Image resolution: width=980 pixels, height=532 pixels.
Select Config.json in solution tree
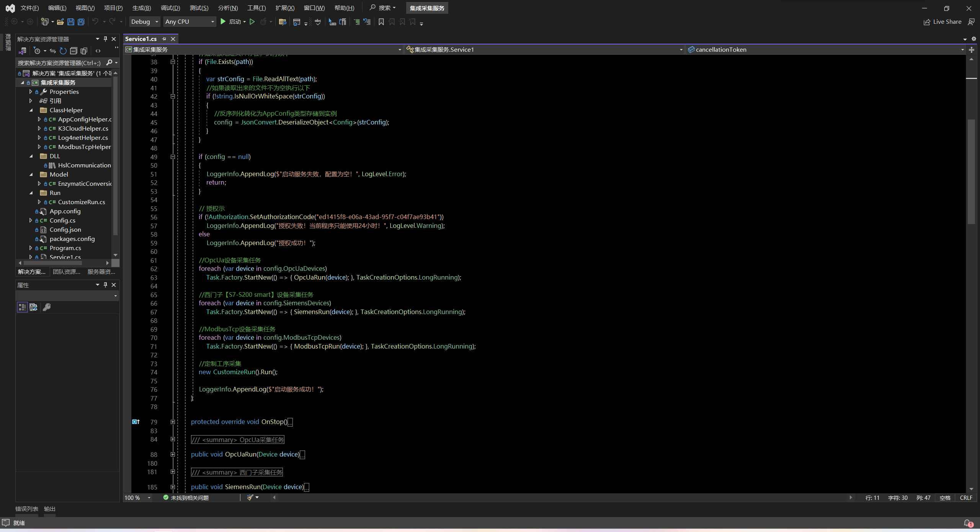(x=65, y=229)
